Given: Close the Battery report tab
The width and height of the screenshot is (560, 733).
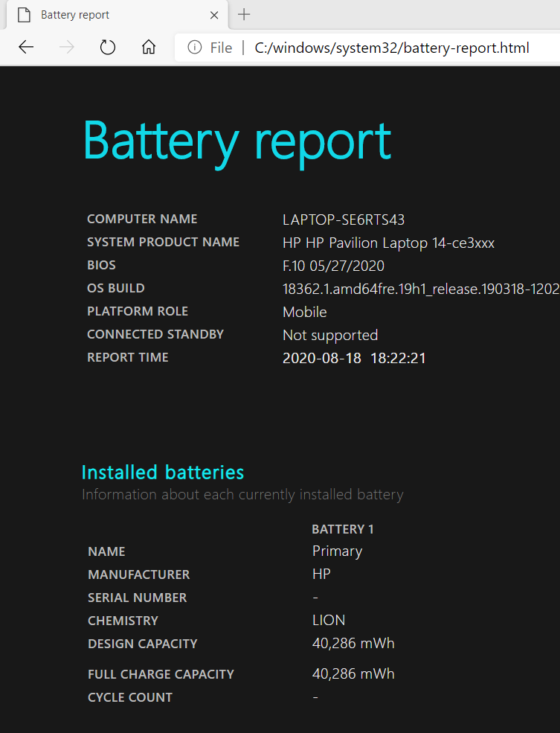Looking at the screenshot, I should tap(214, 16).
